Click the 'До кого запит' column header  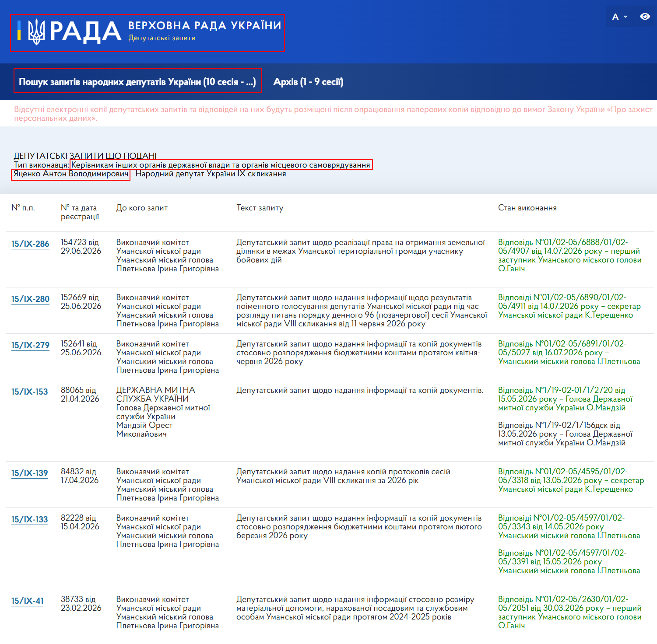(142, 208)
